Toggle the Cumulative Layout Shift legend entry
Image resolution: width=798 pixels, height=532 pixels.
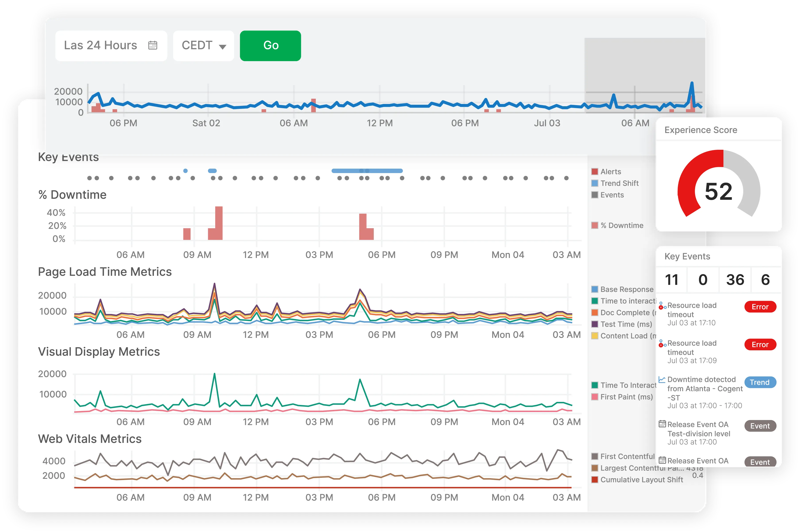(595, 480)
